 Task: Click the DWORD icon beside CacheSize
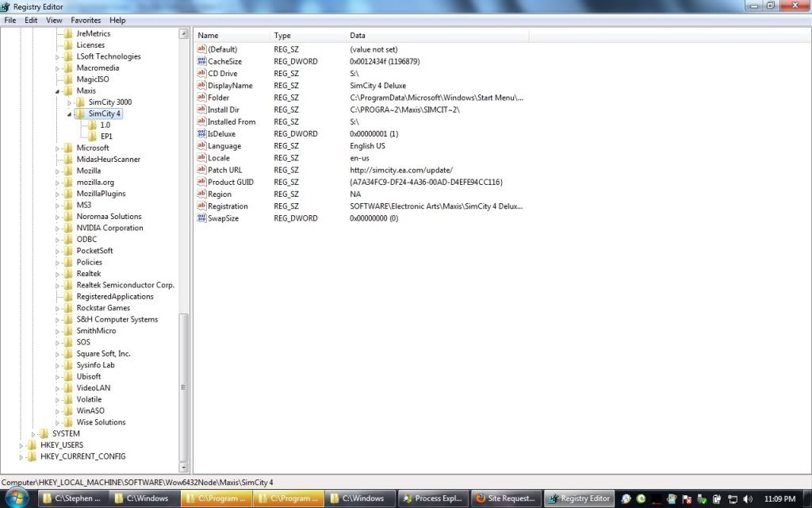pos(201,61)
